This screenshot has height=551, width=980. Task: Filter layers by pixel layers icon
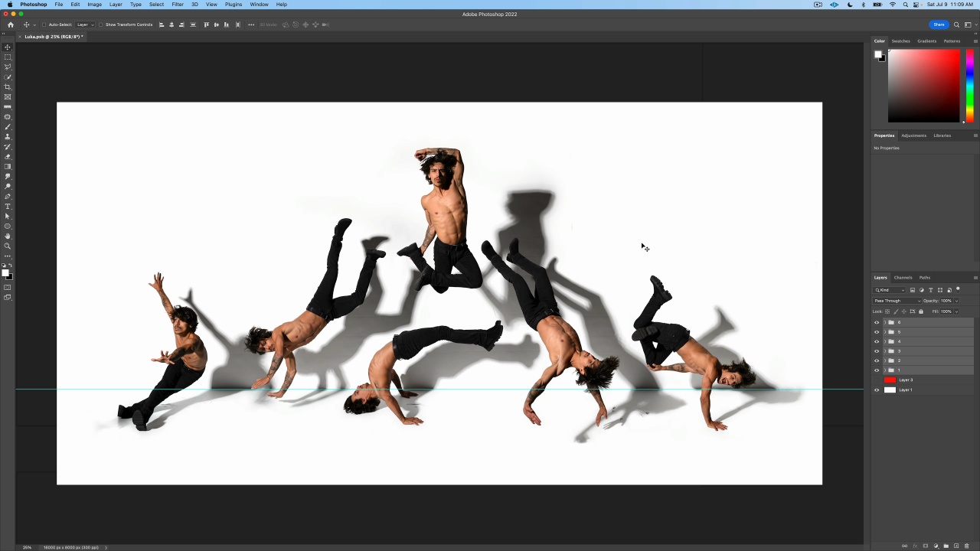click(x=912, y=290)
